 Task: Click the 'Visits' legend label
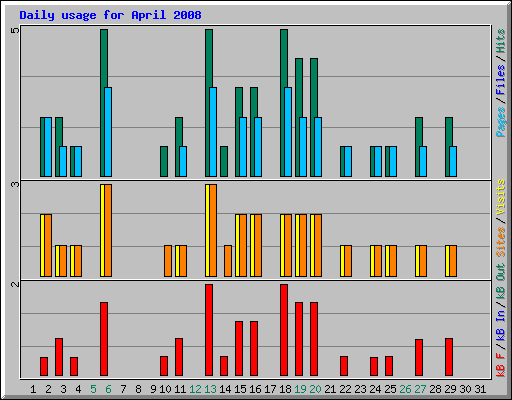[x=500, y=198]
